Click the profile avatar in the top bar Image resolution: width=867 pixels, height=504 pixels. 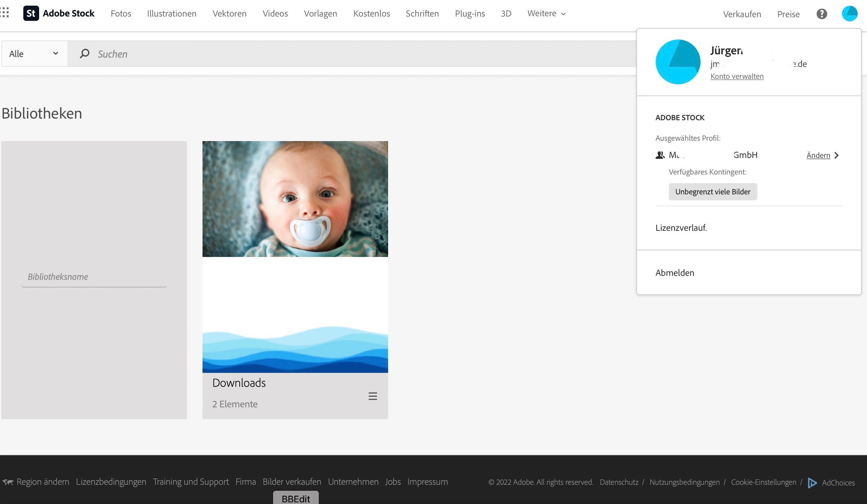(x=849, y=14)
